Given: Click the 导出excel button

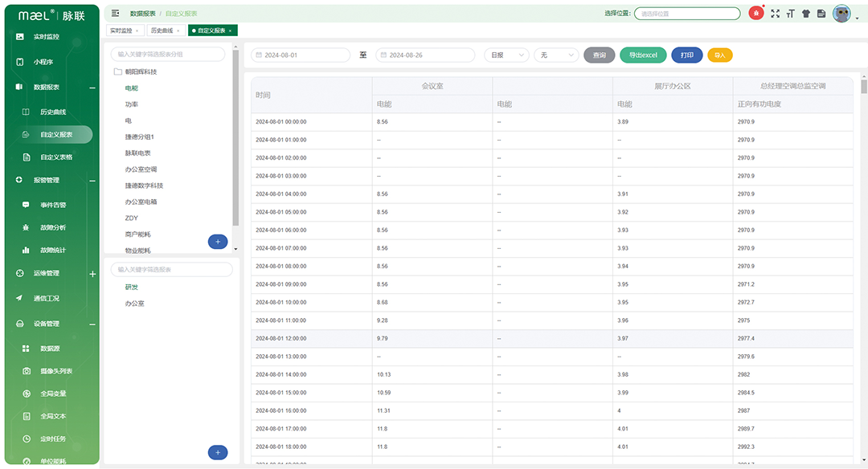Looking at the screenshot, I should pos(643,55).
